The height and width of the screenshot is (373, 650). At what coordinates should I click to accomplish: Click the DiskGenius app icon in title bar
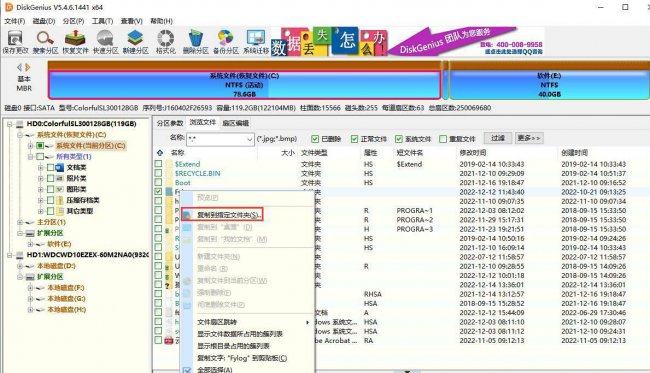tap(9, 7)
